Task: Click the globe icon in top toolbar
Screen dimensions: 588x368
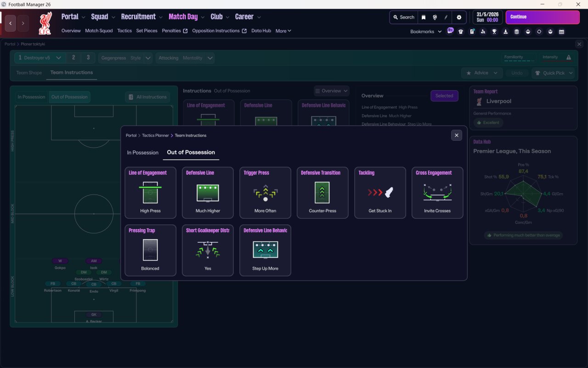Action: (435, 17)
